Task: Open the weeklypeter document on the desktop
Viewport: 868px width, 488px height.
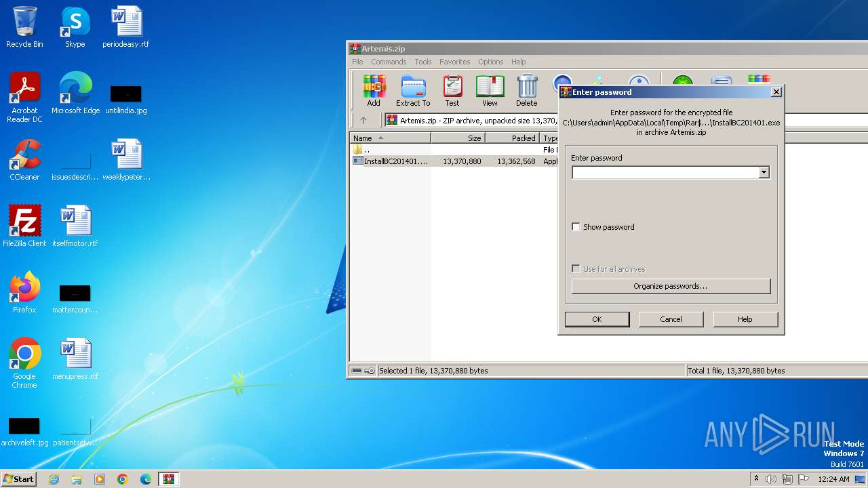Action: [x=126, y=159]
